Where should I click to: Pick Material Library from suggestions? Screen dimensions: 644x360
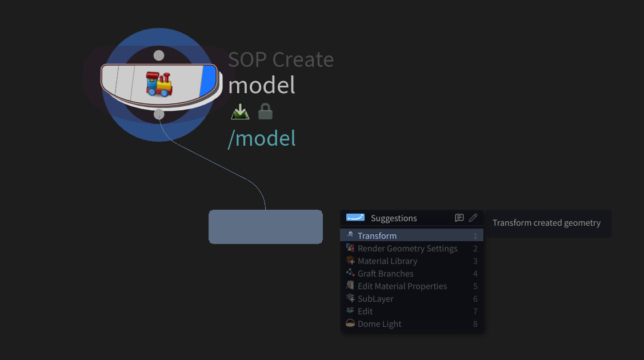coord(411,261)
